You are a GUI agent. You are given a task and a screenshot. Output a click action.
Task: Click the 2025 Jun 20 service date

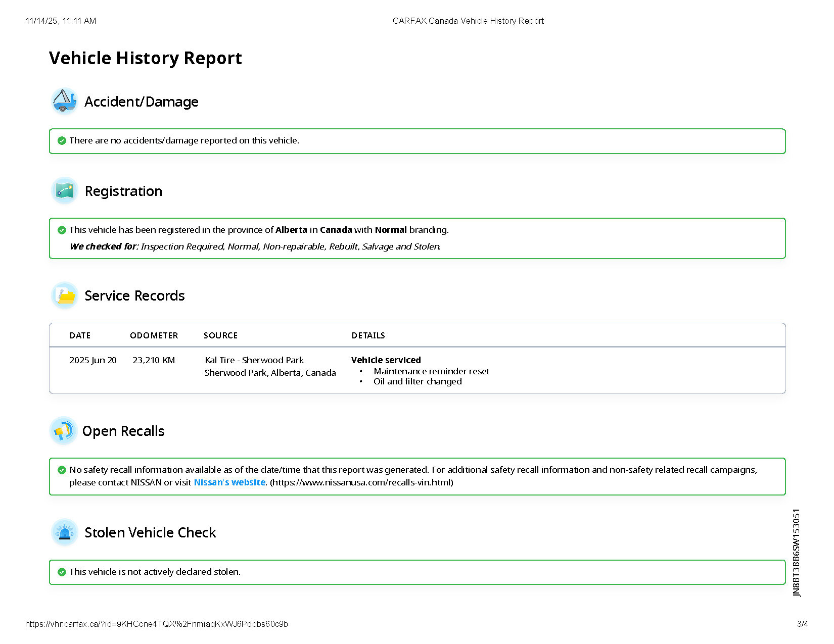pos(93,360)
